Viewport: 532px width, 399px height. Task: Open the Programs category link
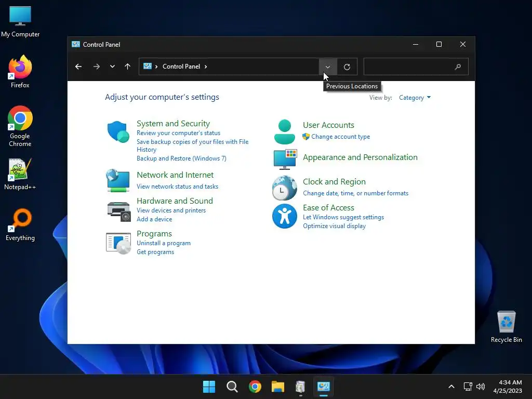pos(154,234)
